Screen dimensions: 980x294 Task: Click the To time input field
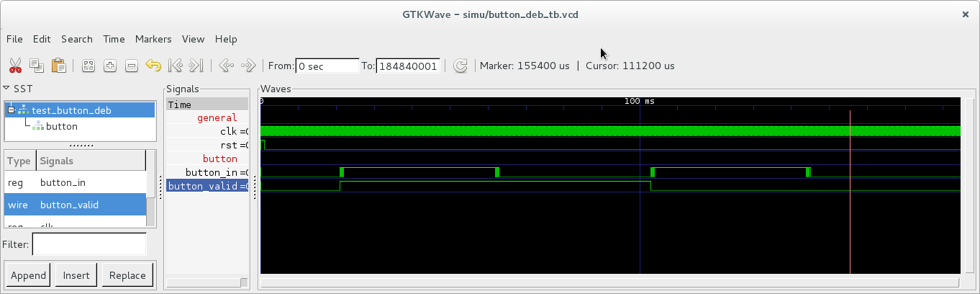coord(408,66)
